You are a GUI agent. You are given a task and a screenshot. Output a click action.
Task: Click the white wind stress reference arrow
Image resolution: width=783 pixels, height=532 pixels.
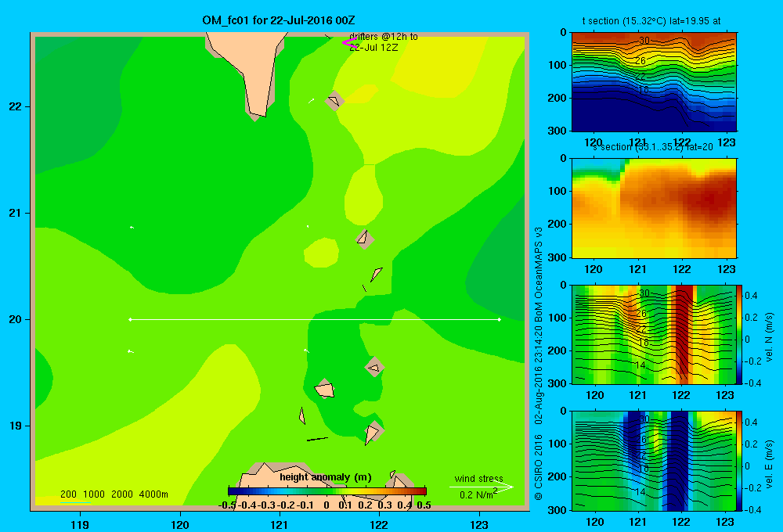pyautogui.click(x=481, y=487)
